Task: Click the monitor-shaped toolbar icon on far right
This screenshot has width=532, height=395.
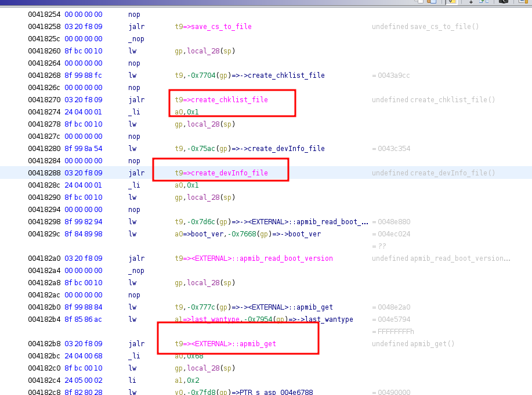Action: pos(525,3)
